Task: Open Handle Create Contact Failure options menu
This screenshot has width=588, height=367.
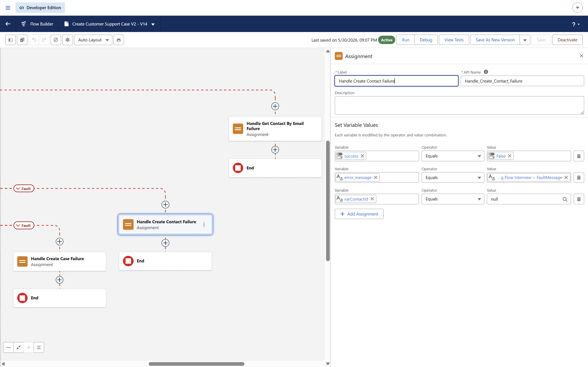Action: (204, 224)
